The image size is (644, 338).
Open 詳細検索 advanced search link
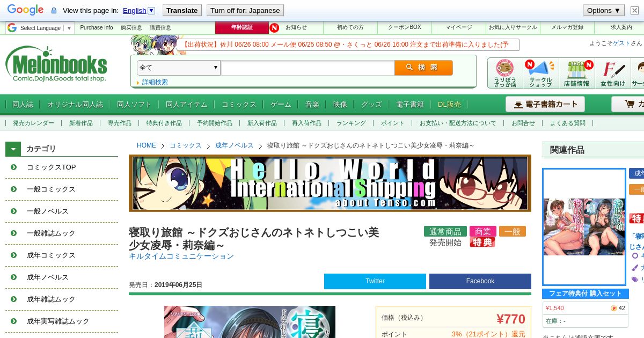155,82
